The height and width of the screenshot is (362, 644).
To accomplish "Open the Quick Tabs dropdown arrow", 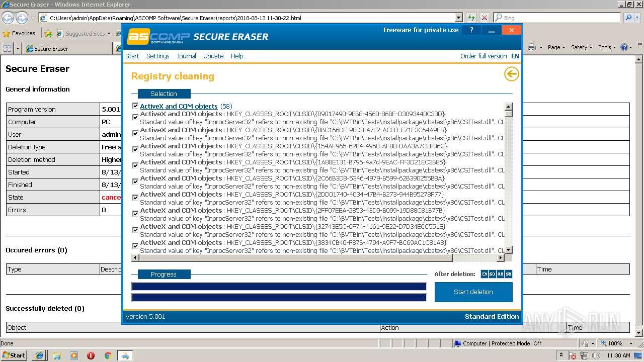I will (18, 48).
